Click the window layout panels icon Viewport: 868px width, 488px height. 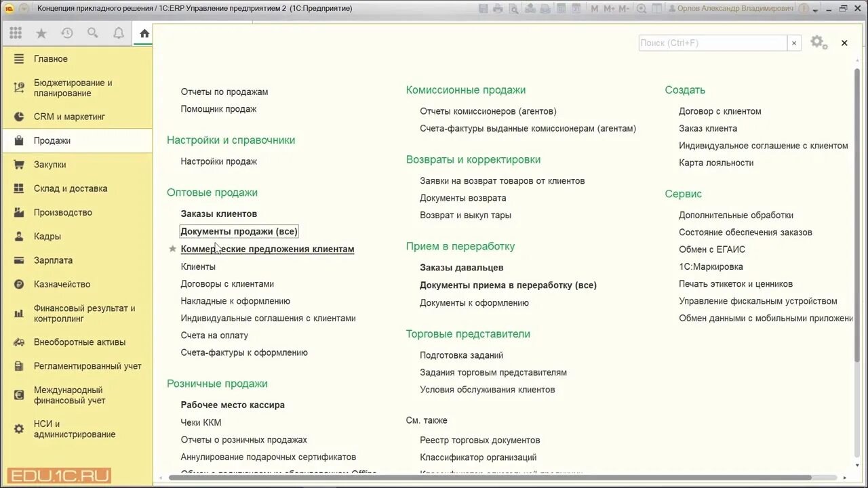[657, 9]
